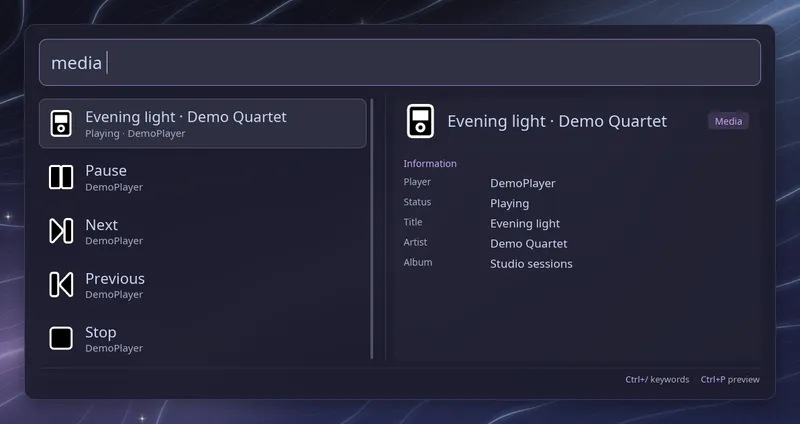The image size is (800, 424).
Task: Click the 'Media' tag badge in preview
Action: point(728,121)
